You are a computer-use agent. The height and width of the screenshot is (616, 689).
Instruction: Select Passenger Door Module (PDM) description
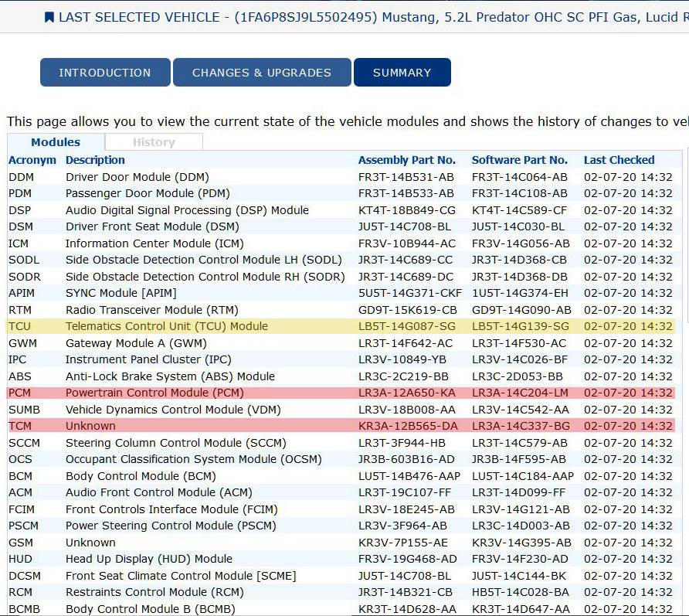pyautogui.click(x=148, y=193)
